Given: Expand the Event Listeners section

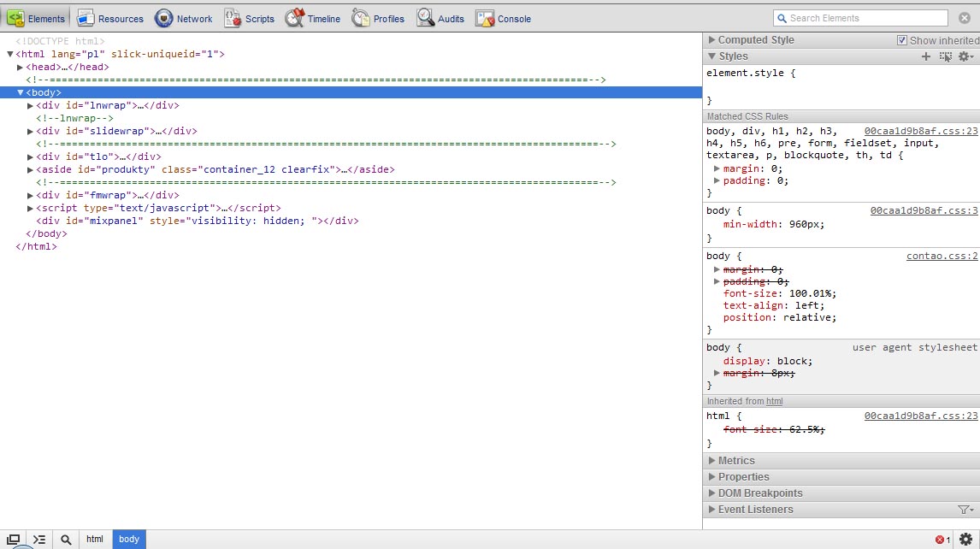Looking at the screenshot, I should 711,510.
